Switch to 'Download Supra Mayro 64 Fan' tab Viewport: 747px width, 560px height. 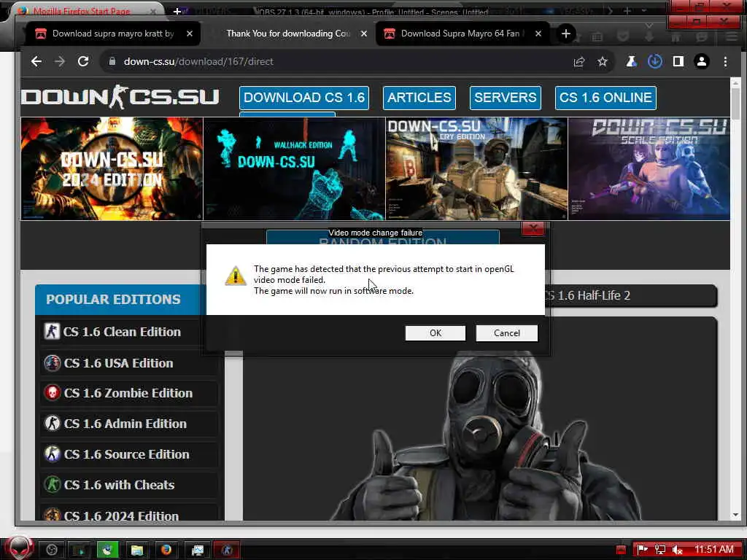[462, 34]
